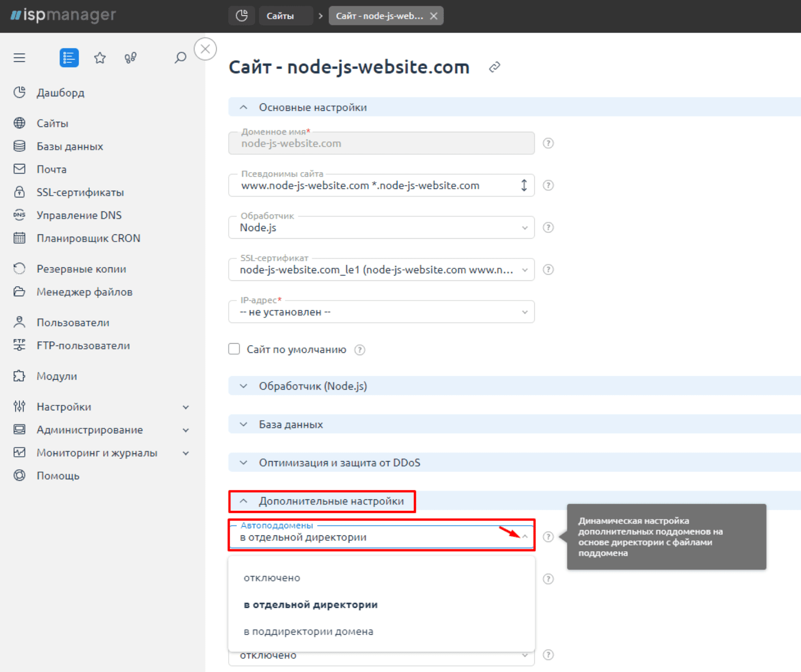Show help icon for Автоподдомены

548,537
